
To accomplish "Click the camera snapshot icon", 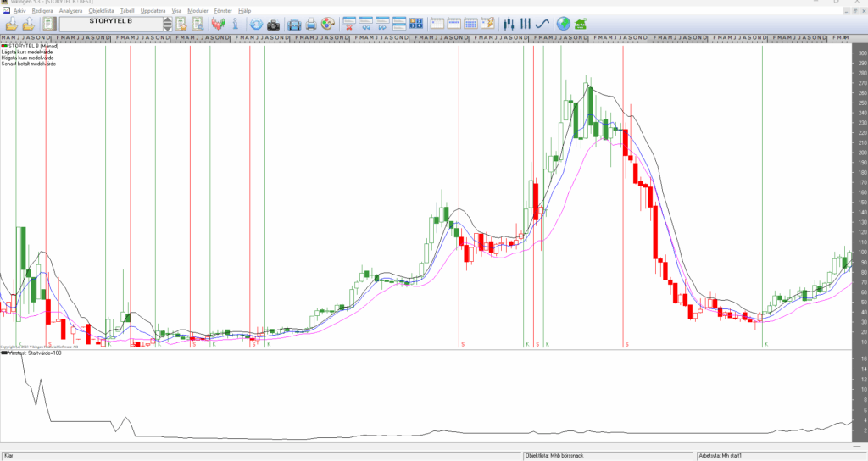I will tap(273, 25).
